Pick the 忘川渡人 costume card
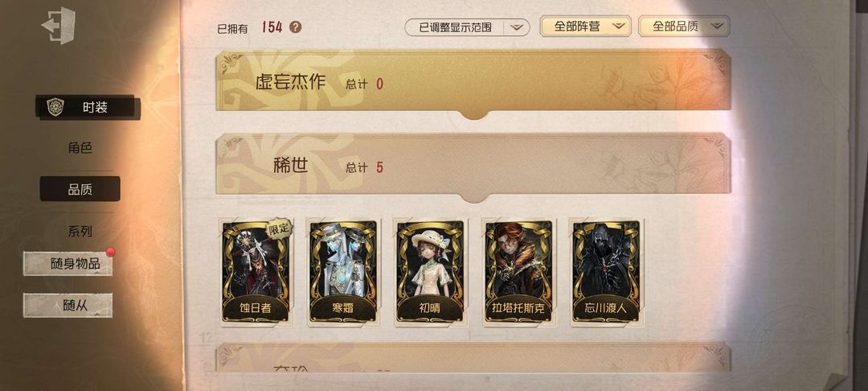Screen dimensions: 868x391 tap(606, 271)
